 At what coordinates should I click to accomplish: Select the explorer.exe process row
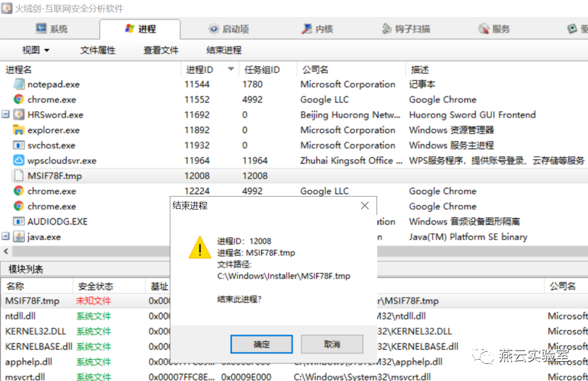click(x=294, y=130)
